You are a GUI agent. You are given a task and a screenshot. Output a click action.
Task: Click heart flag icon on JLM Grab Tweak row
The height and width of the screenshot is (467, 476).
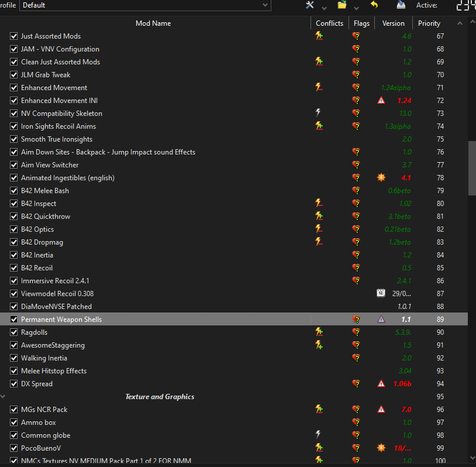pos(356,75)
